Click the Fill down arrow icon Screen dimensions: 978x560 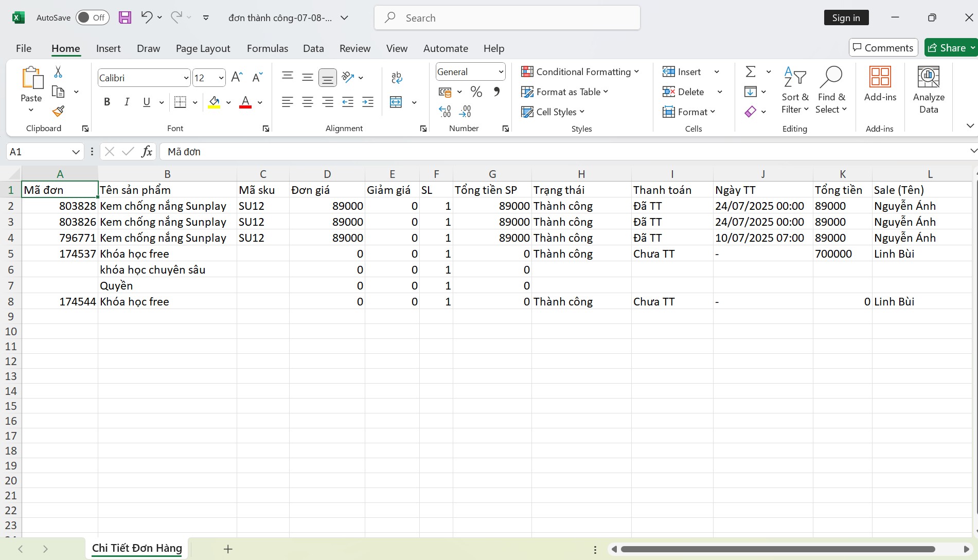(x=751, y=92)
